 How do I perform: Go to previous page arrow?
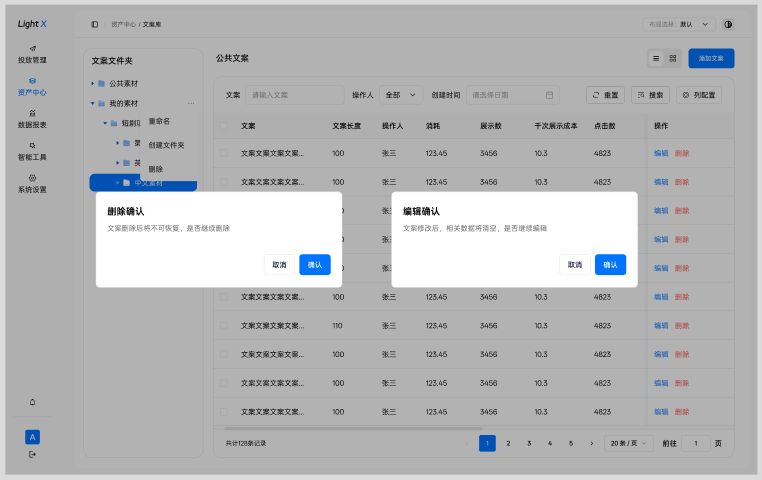467,443
